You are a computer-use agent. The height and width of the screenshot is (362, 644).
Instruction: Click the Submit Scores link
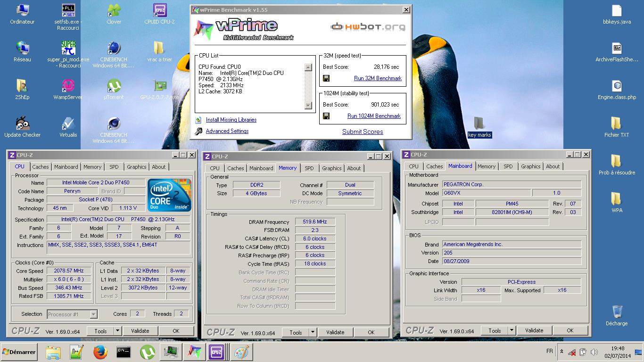pyautogui.click(x=363, y=132)
